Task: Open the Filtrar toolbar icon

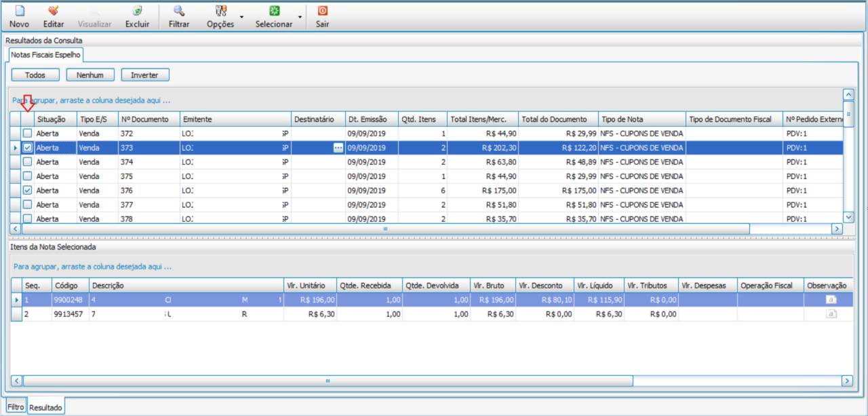Action: tap(179, 11)
